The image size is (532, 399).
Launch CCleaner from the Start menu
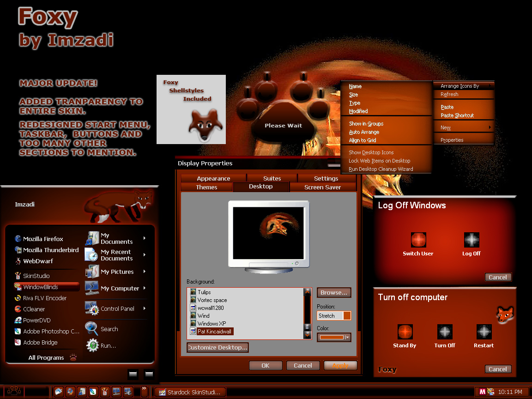coord(30,309)
